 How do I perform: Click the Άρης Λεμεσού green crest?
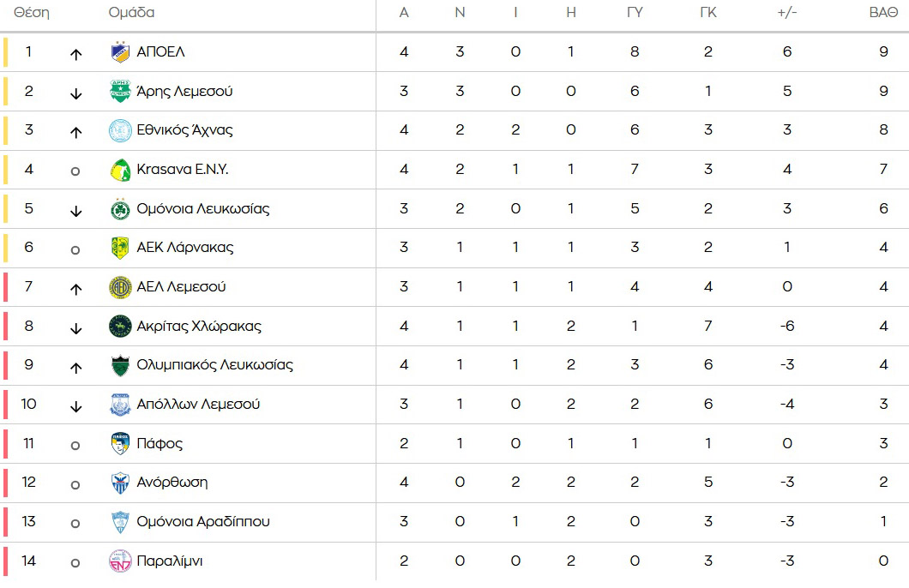click(x=120, y=92)
